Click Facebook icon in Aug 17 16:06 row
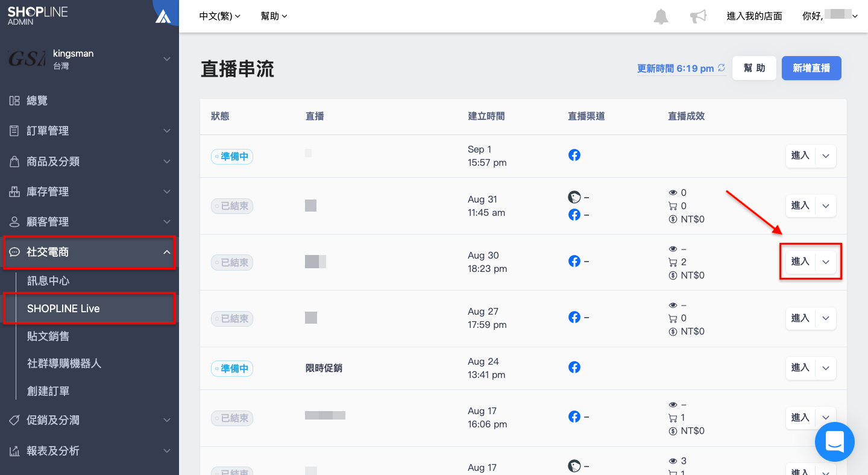Screen dimensions: 868x475 [x=574, y=417]
